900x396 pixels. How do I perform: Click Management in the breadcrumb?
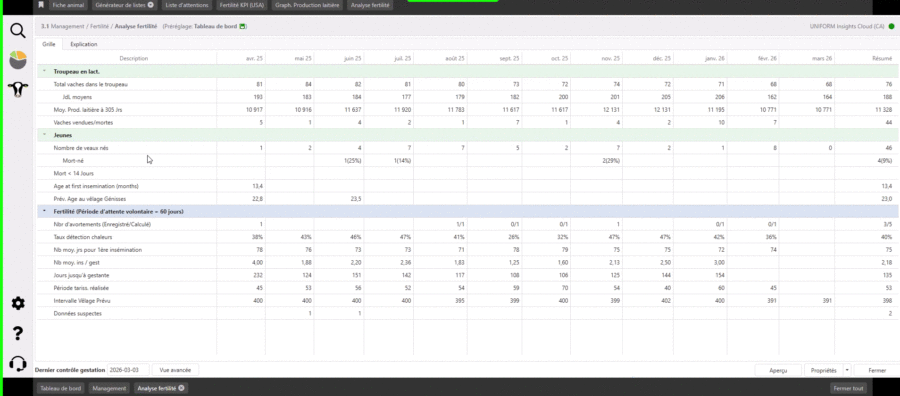pyautogui.click(x=68, y=26)
